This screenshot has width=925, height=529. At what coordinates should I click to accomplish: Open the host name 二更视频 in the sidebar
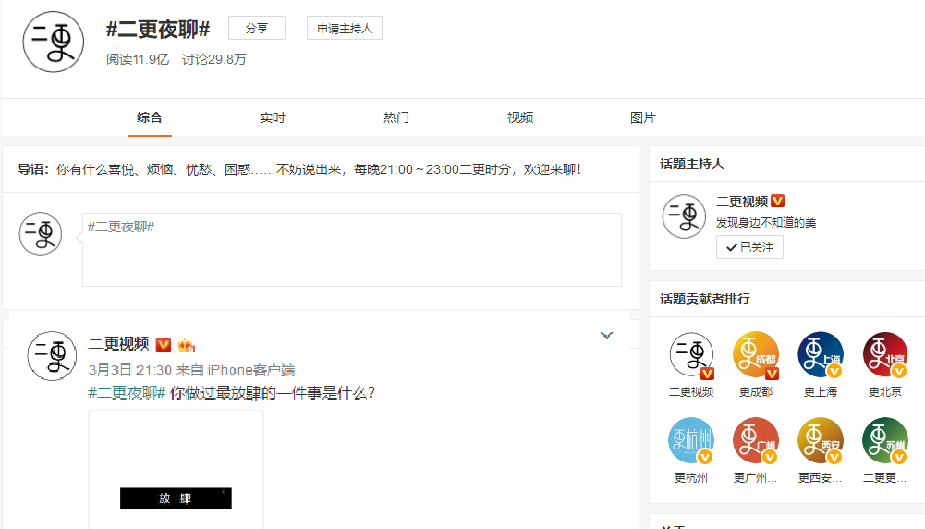[x=742, y=202]
